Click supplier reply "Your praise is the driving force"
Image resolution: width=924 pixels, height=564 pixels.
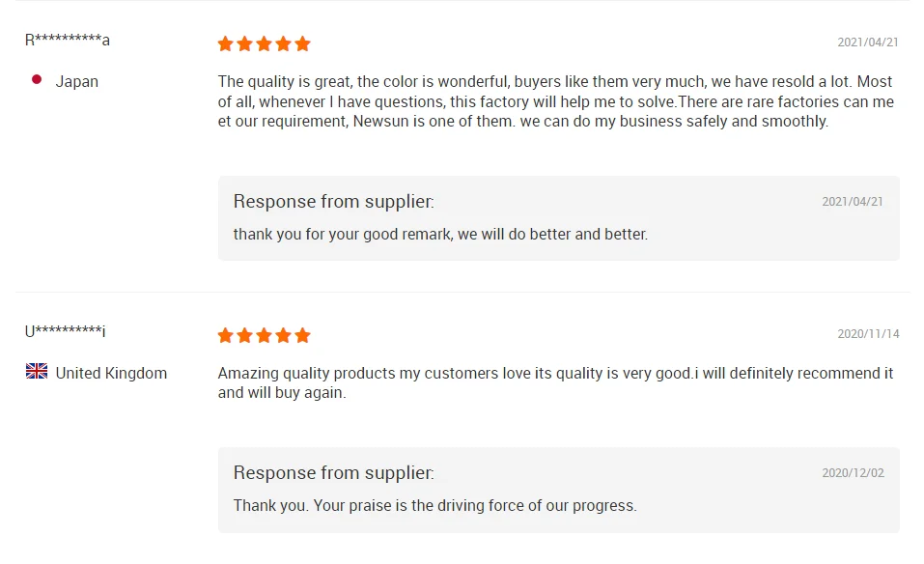(x=434, y=505)
